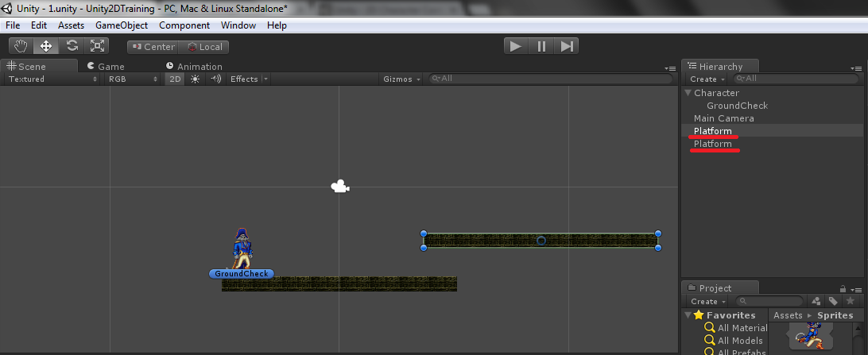The image size is (868, 355).
Task: Click Assets in breadcrumb path
Action: pyautogui.click(x=788, y=315)
